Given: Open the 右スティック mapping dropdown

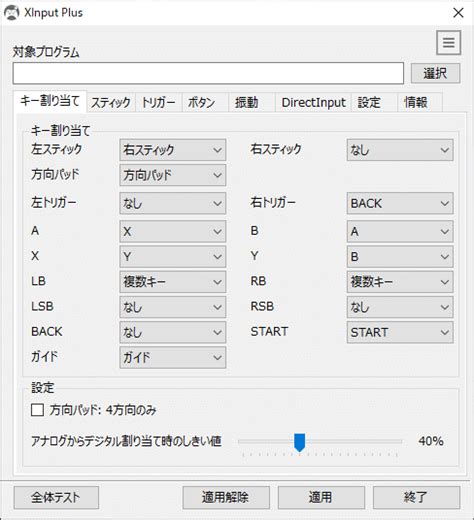Looking at the screenshot, I should coord(400,150).
